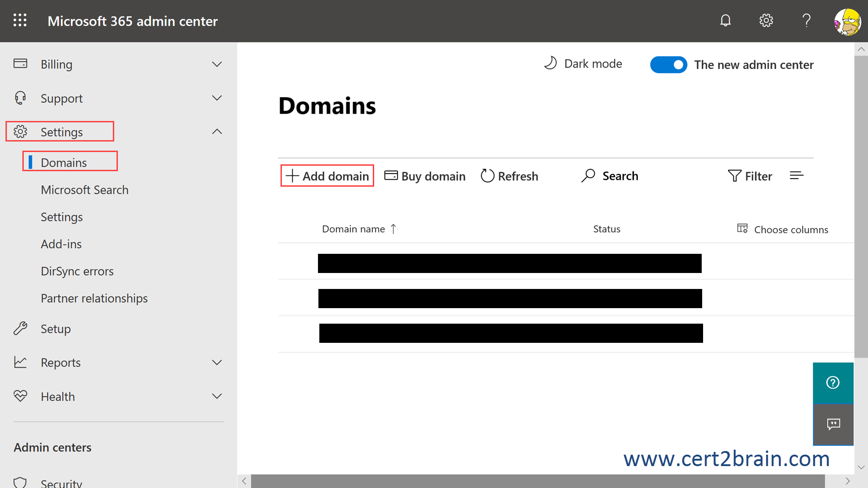Click the Setup wrench icon

[21, 328]
